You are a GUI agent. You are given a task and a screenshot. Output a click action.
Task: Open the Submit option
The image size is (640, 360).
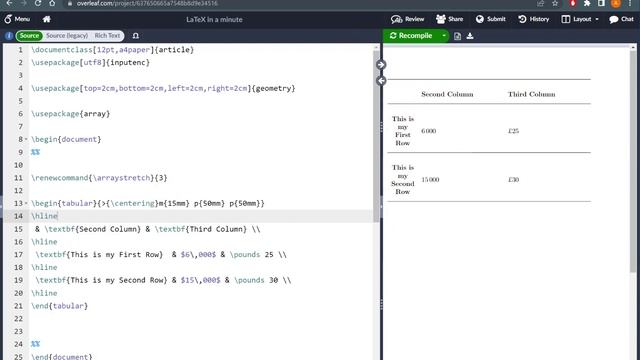click(x=491, y=19)
